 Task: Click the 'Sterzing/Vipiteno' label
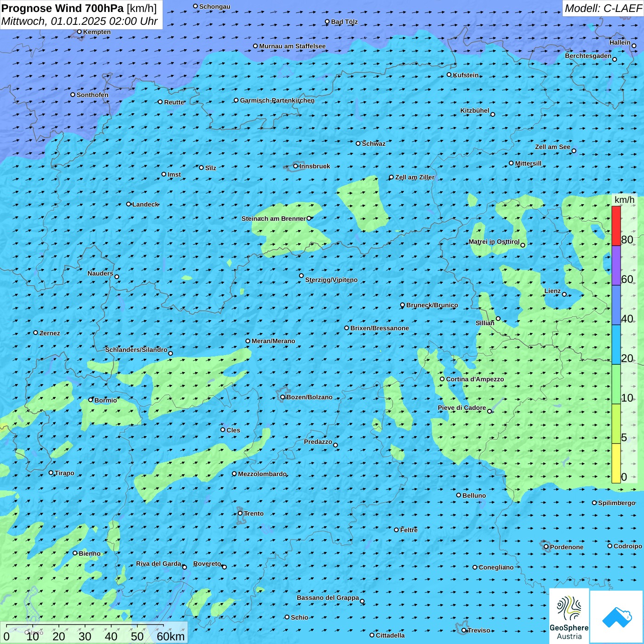pyautogui.click(x=331, y=280)
